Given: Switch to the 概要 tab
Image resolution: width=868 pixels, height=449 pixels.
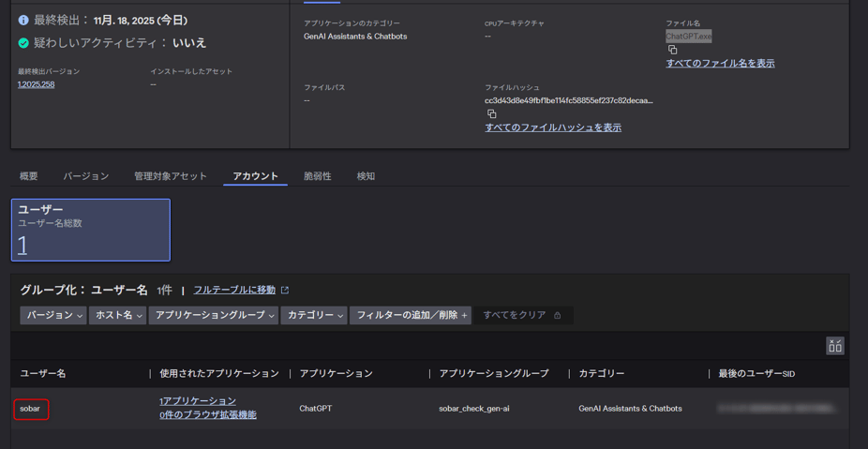Looking at the screenshot, I should [29, 176].
